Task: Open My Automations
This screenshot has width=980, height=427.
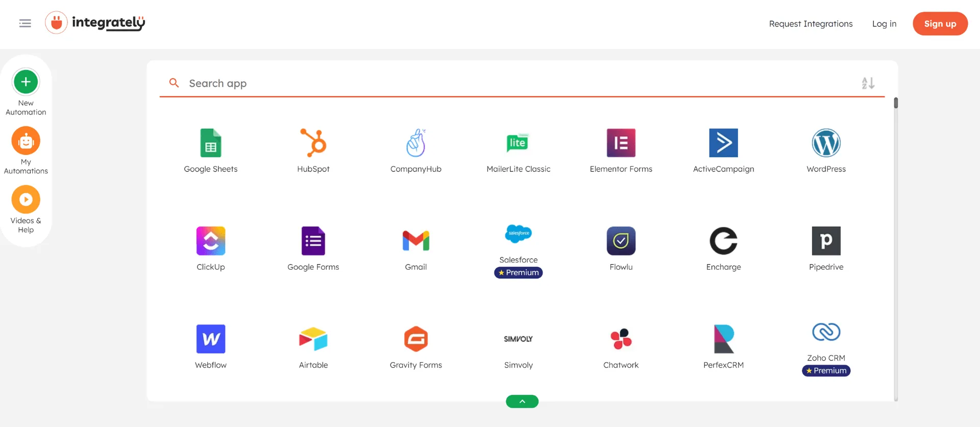Action: (x=26, y=151)
